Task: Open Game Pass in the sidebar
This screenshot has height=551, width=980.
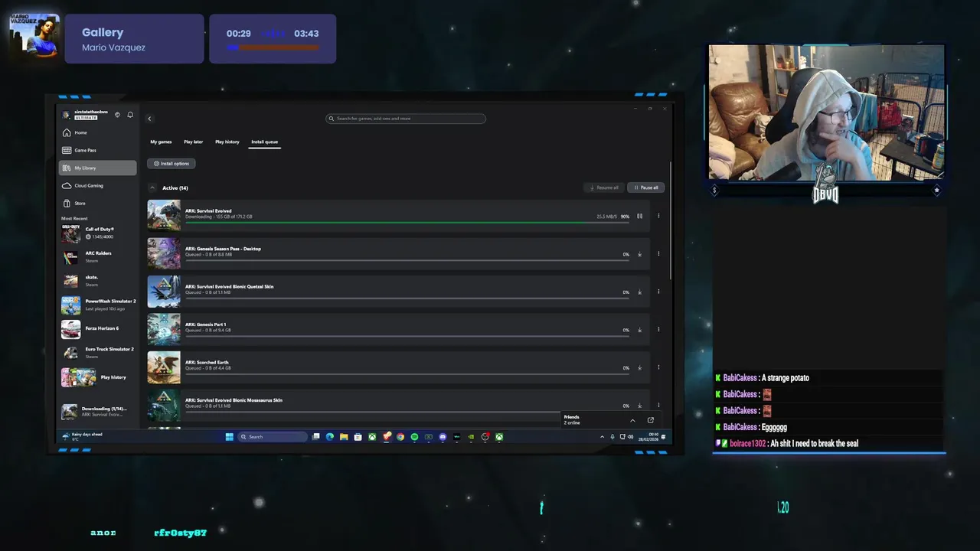Action: click(x=98, y=150)
